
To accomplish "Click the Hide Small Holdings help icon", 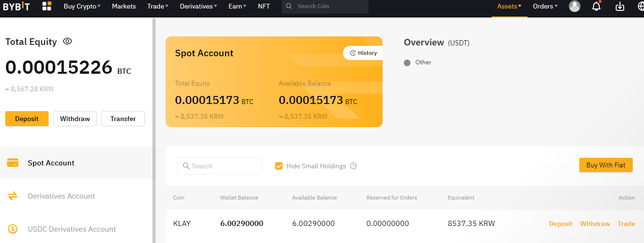I will click(353, 166).
